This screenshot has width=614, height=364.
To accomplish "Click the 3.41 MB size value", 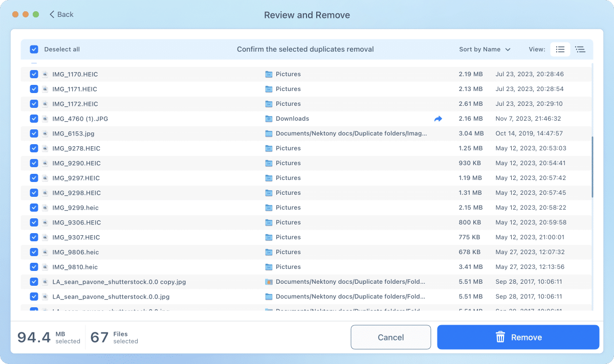I will (471, 267).
